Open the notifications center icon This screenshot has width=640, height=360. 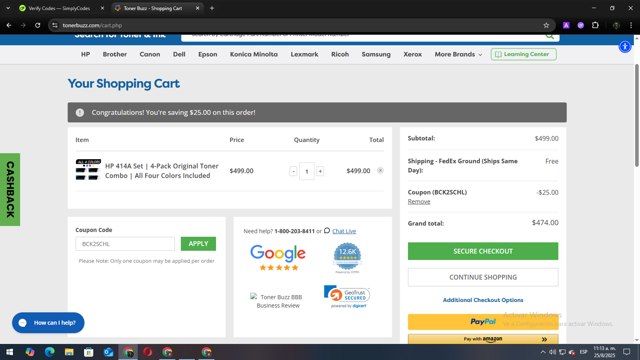tap(627, 352)
